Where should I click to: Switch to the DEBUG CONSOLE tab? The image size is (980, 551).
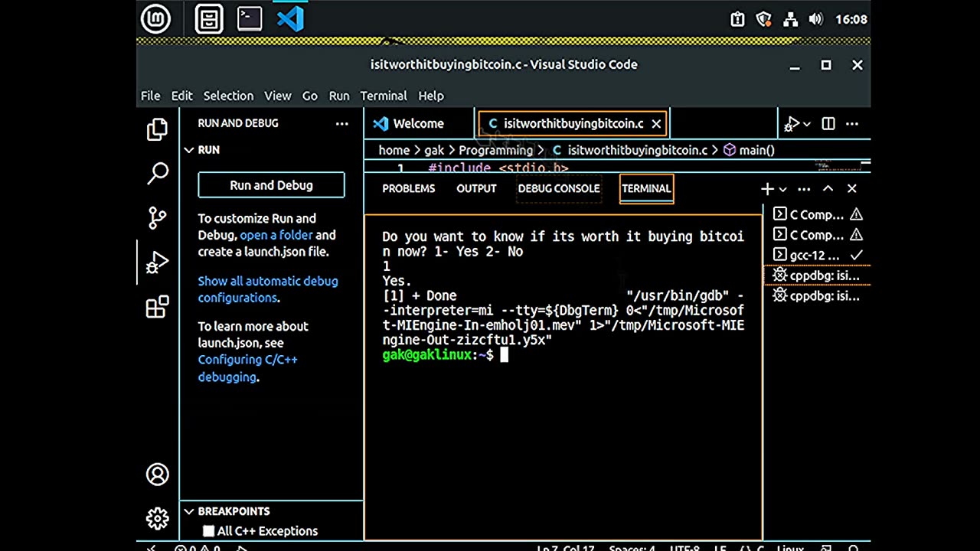coord(558,188)
